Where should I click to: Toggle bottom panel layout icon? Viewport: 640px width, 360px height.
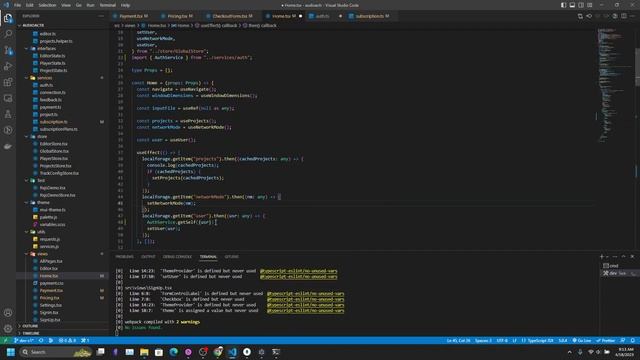click(572, 5)
